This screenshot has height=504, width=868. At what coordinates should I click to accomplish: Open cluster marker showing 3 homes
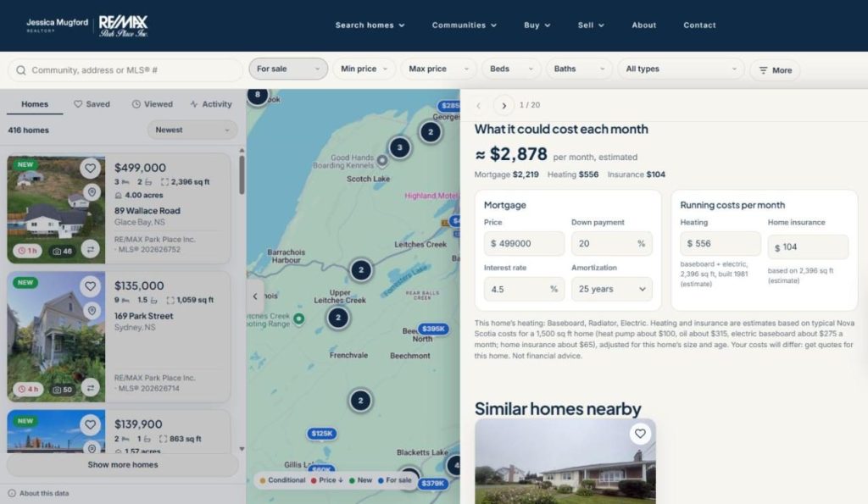(x=400, y=147)
